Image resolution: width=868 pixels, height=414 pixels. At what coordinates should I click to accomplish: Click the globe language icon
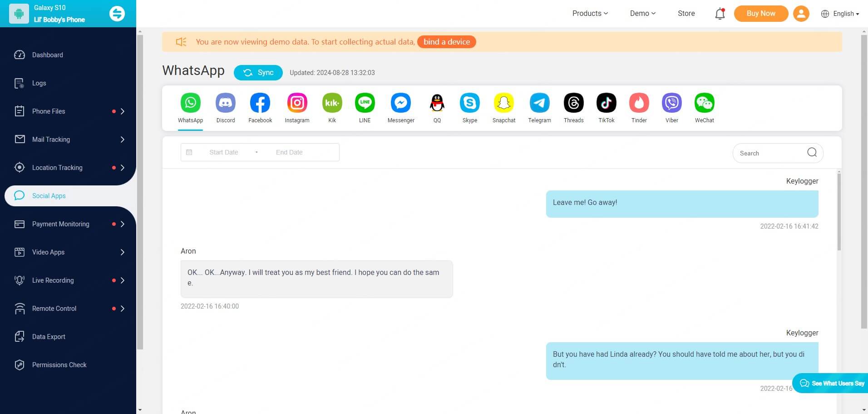click(x=825, y=14)
